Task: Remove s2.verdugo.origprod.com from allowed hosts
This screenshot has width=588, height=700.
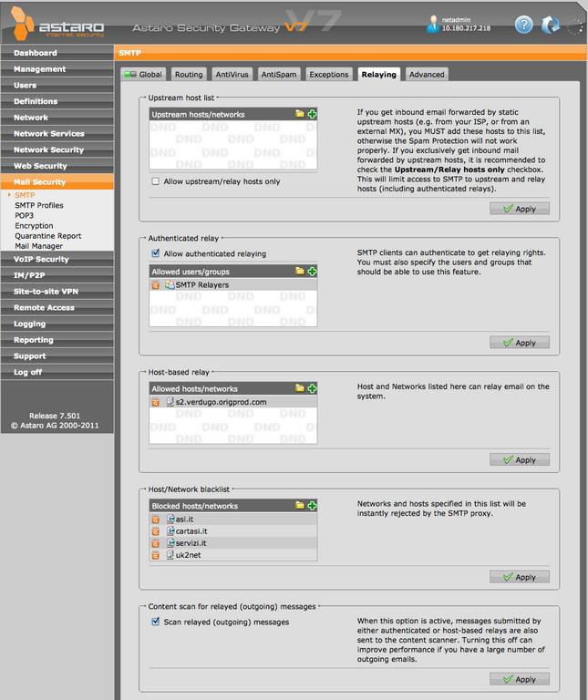Action: 155,402
